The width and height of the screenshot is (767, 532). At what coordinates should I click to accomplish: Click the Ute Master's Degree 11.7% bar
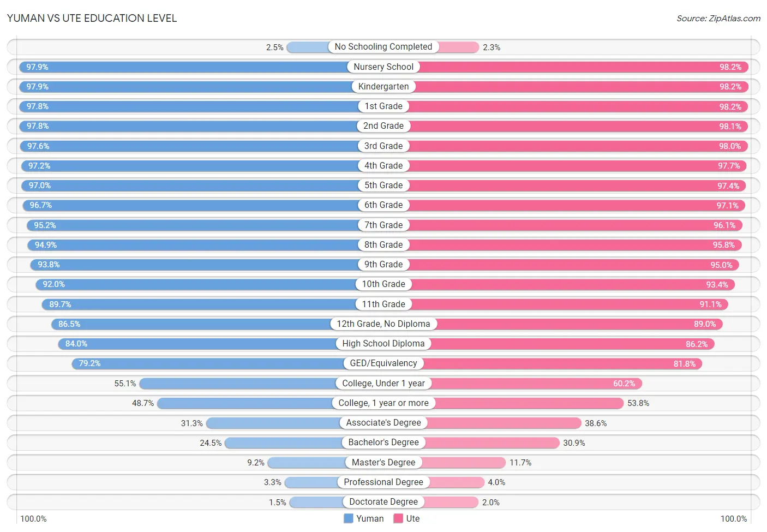pos(445,462)
